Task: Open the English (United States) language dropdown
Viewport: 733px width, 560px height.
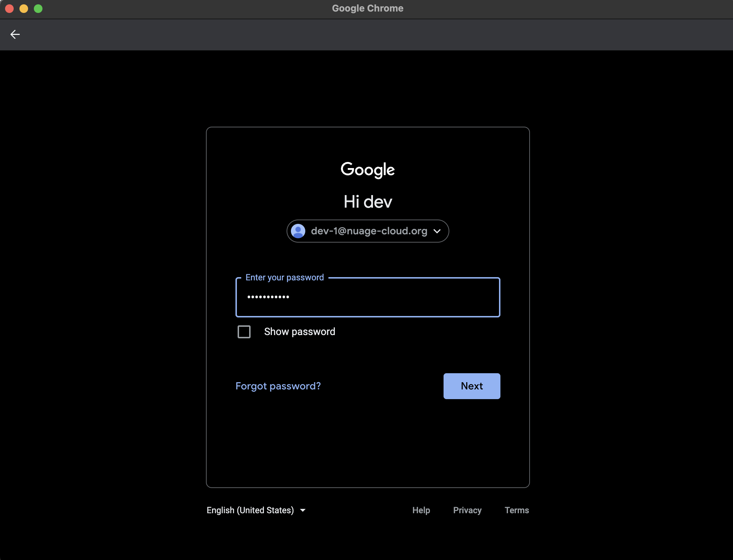Action: click(x=256, y=510)
